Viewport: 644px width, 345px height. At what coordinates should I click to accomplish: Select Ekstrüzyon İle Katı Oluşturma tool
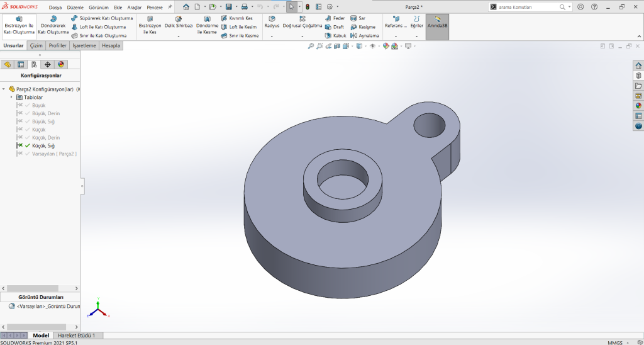[19, 25]
